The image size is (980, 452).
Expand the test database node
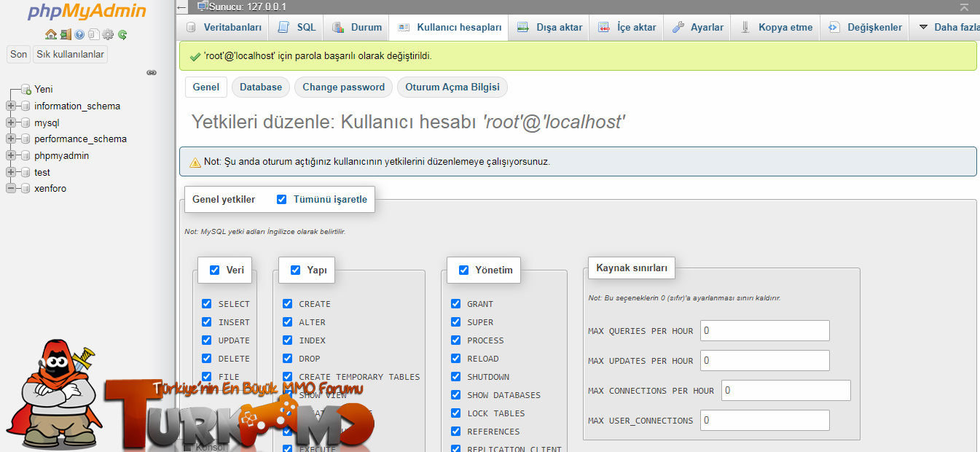click(x=11, y=172)
